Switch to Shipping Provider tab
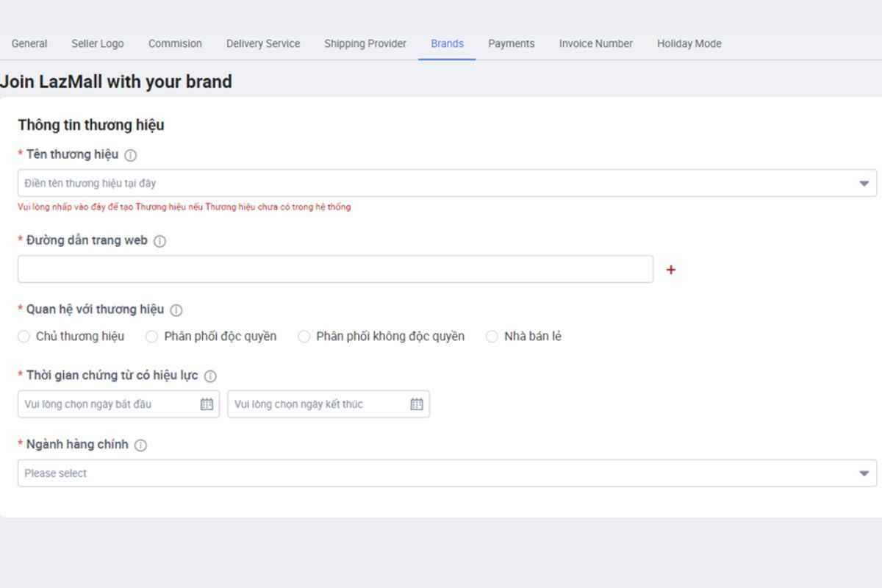The image size is (882, 588). pos(365,44)
